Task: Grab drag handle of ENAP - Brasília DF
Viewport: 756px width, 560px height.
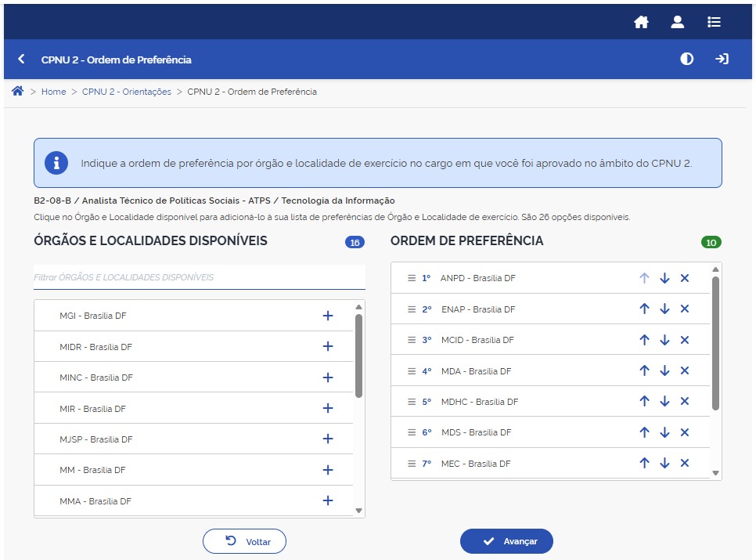Action: pyautogui.click(x=412, y=309)
